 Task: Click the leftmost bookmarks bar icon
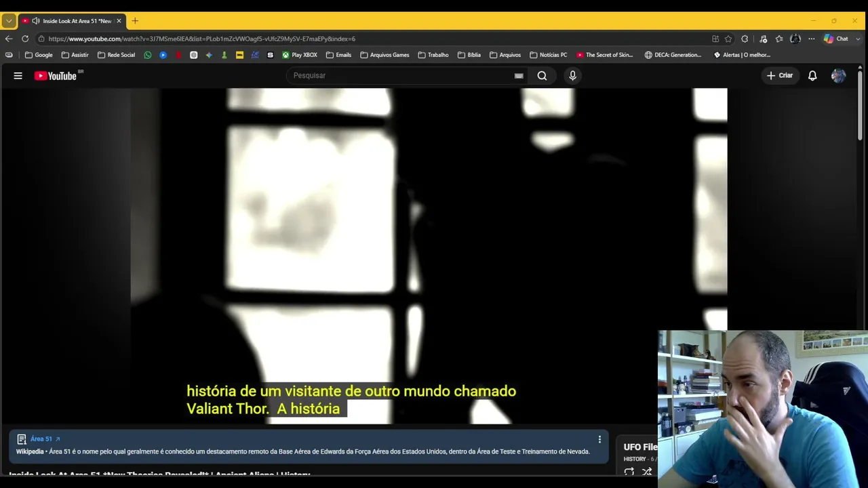click(9, 55)
